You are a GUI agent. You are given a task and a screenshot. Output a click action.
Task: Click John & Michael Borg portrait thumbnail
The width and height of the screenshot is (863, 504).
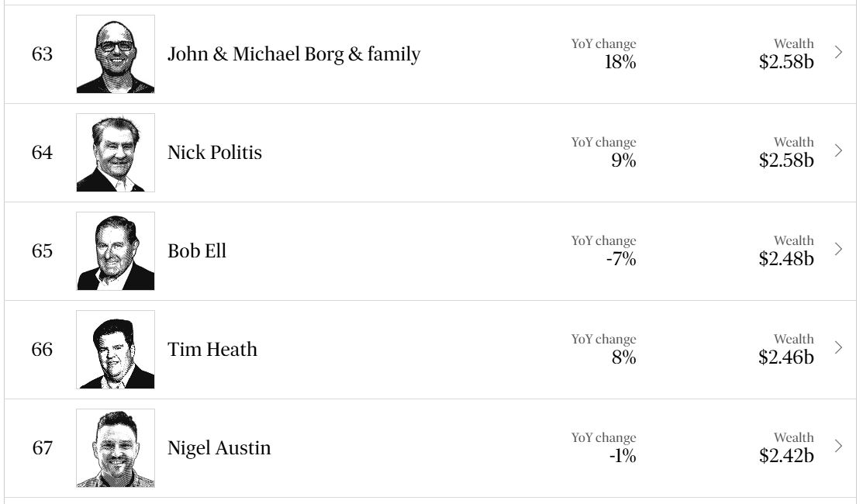tap(116, 54)
